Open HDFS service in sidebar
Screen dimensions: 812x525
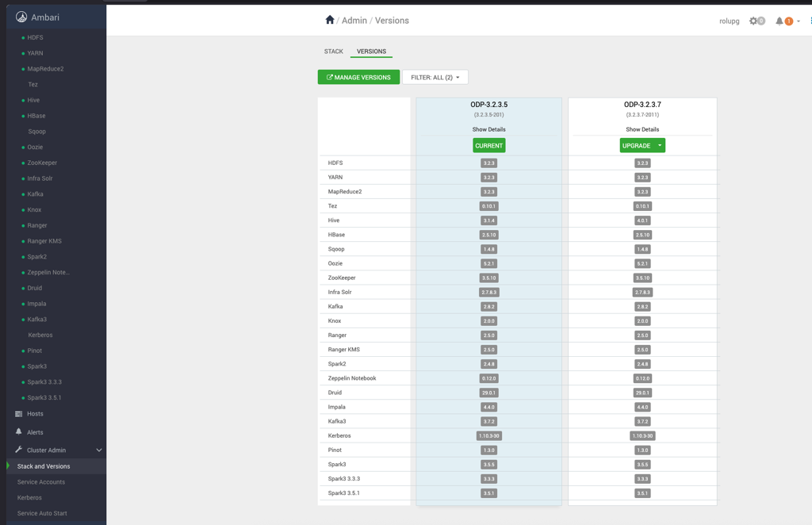pos(35,38)
